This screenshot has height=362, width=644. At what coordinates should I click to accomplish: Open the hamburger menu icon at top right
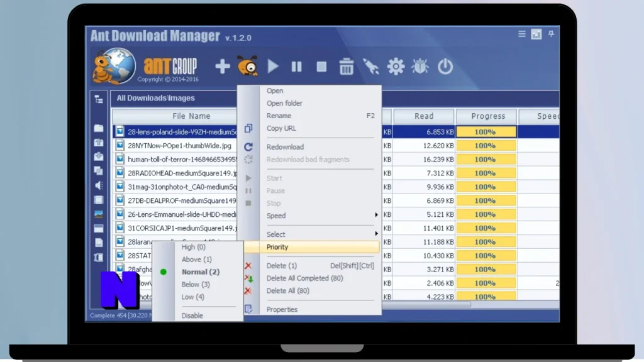(521, 34)
